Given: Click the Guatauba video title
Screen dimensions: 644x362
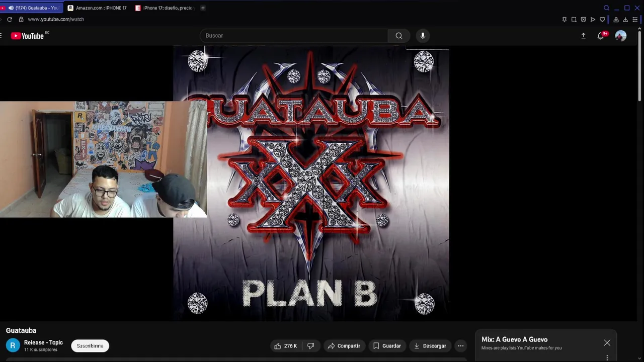Looking at the screenshot, I should point(21,331).
